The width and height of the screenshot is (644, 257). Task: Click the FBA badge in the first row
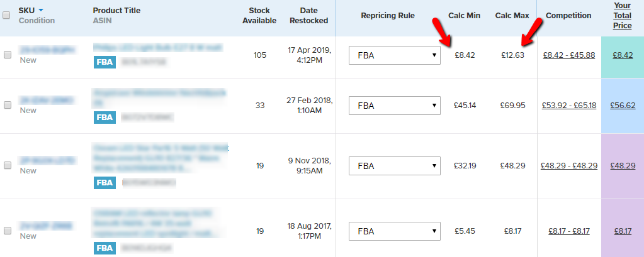coord(104,62)
